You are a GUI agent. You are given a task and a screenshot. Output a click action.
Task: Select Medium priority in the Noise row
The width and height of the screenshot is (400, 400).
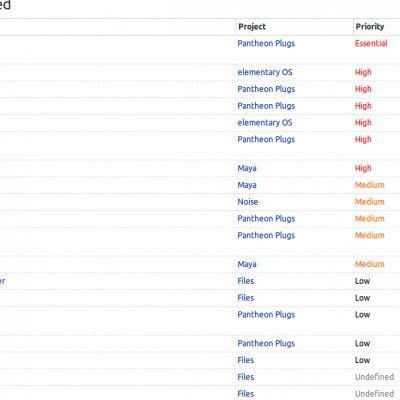pos(369,202)
